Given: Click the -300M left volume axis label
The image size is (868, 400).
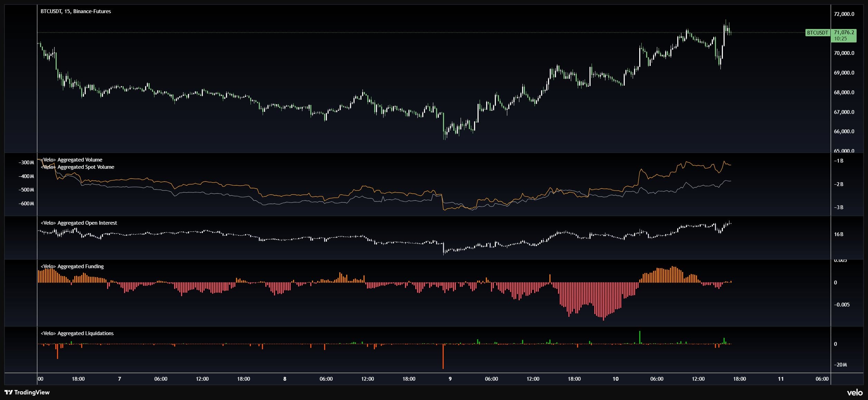Looking at the screenshot, I should (x=26, y=163).
